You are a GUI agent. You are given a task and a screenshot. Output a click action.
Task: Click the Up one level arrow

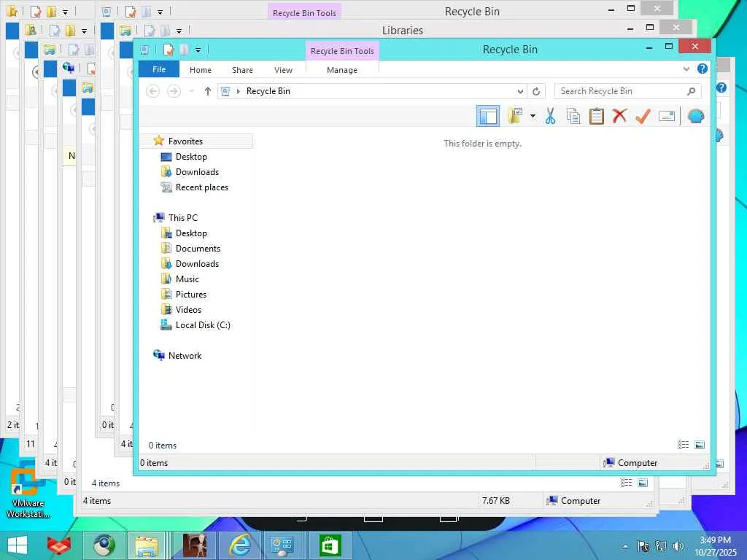pos(207,91)
